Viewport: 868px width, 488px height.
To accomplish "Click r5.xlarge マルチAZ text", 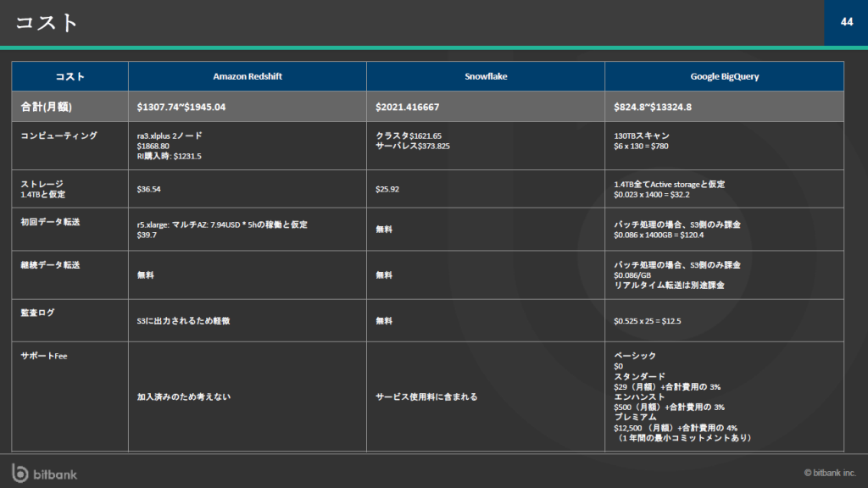I will [x=222, y=225].
